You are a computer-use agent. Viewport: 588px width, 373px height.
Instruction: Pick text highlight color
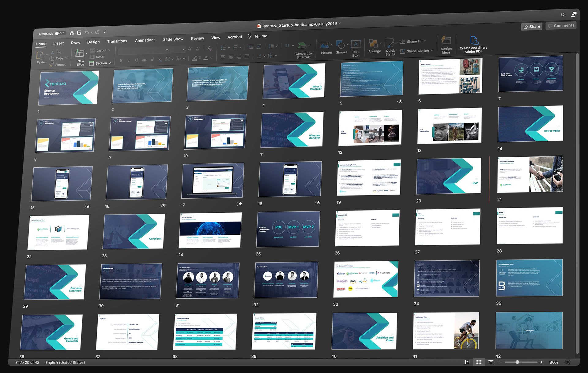point(194,58)
